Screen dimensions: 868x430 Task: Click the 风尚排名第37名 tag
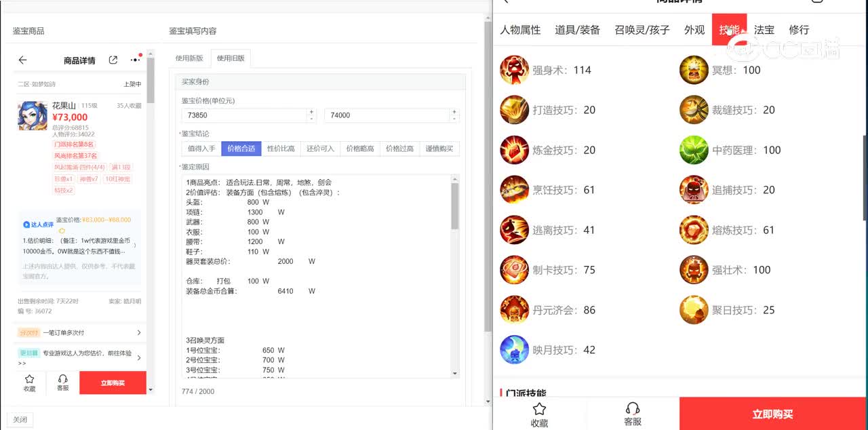[x=76, y=156]
